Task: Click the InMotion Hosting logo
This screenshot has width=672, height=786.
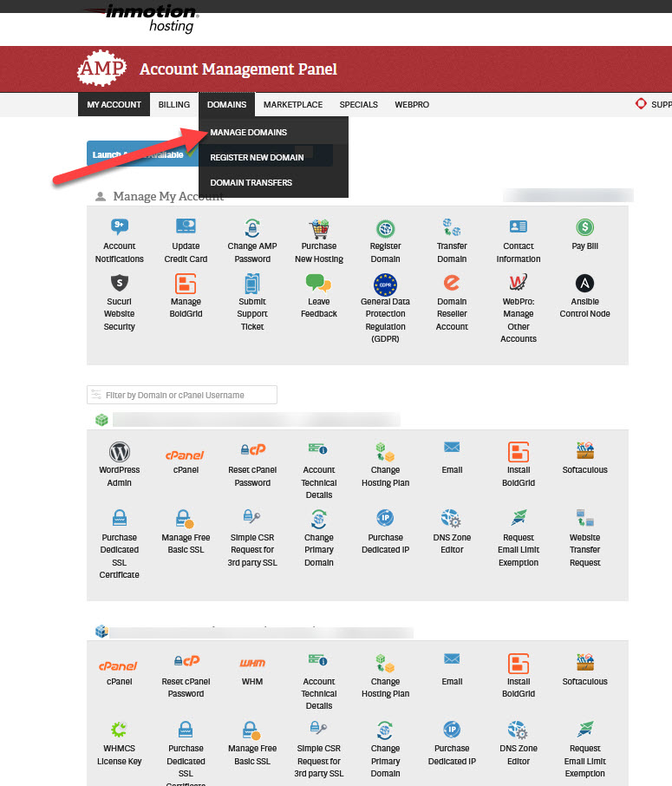Action: tap(142, 18)
